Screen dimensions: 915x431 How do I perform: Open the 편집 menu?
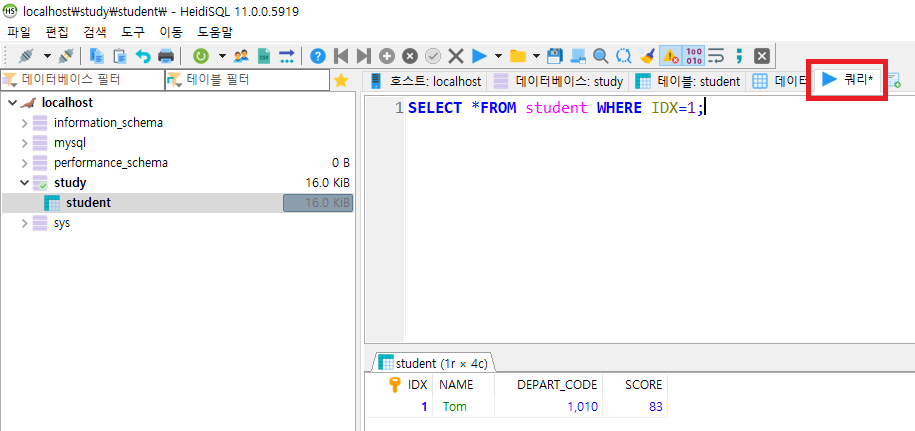[57, 31]
